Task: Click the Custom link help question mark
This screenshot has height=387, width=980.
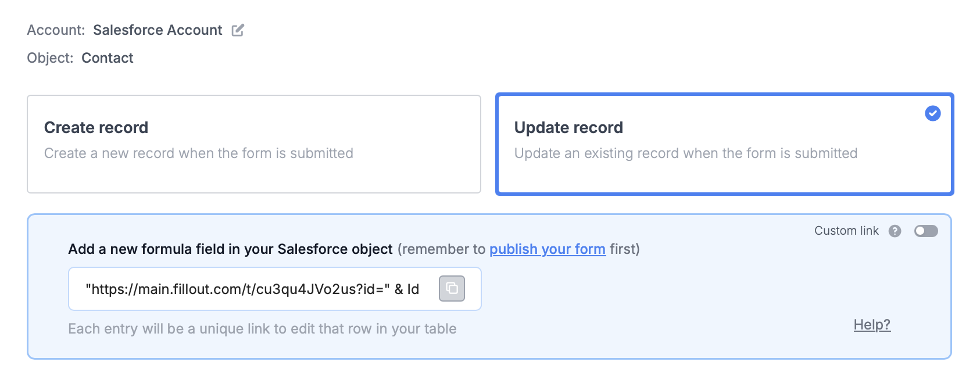Action: (895, 231)
